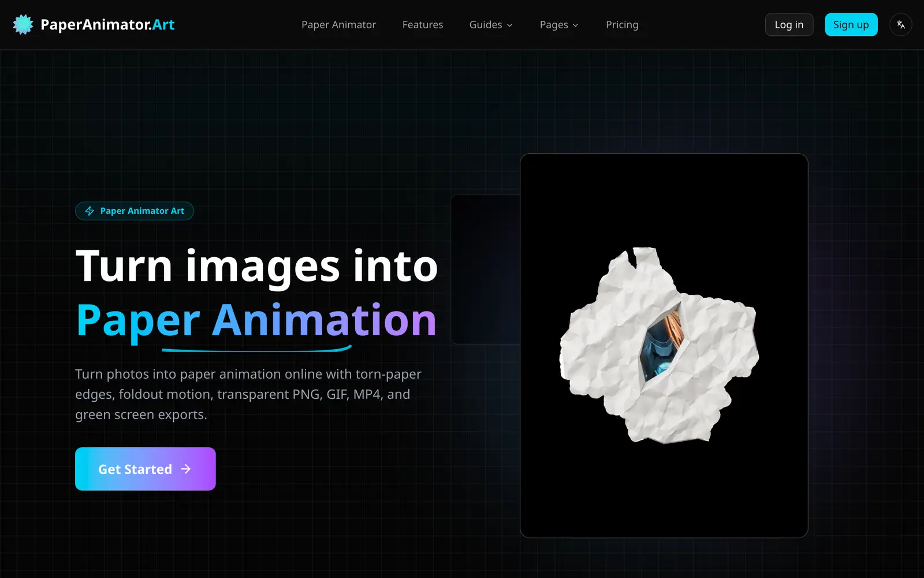Go to the Features nav item
The height and width of the screenshot is (578, 924).
pyautogui.click(x=423, y=25)
